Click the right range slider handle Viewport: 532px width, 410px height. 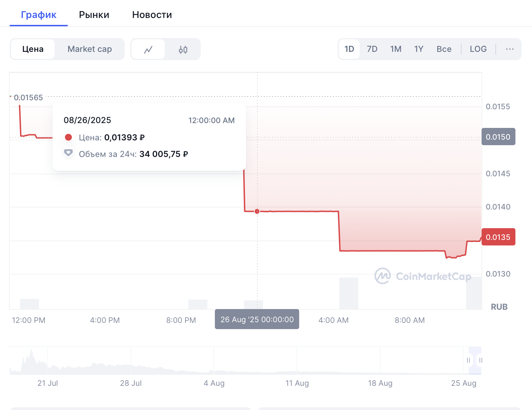click(481, 360)
